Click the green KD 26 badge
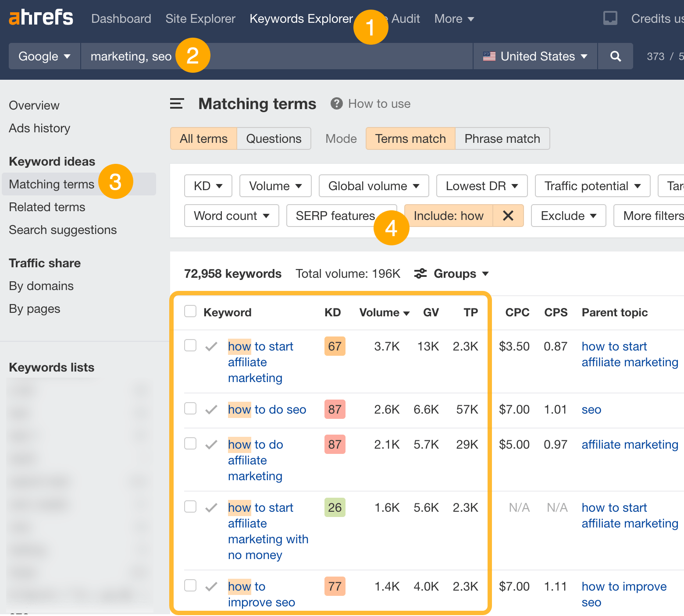The image size is (684, 616). tap(335, 507)
